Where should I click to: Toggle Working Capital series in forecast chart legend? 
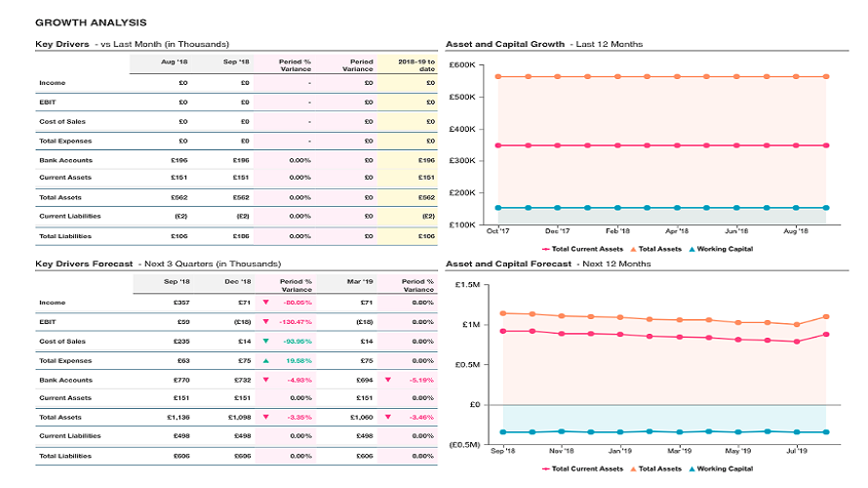[x=722, y=469]
